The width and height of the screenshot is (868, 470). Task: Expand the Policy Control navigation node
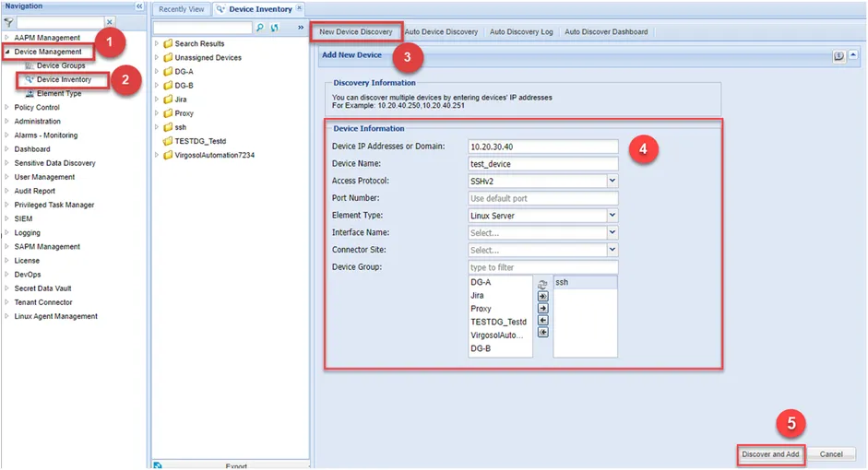tap(7, 107)
